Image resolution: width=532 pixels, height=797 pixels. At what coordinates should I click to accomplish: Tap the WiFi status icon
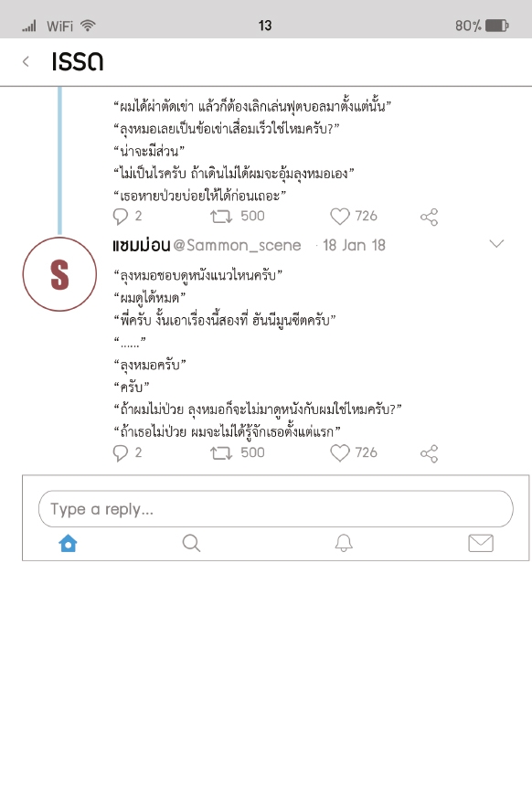(x=89, y=26)
